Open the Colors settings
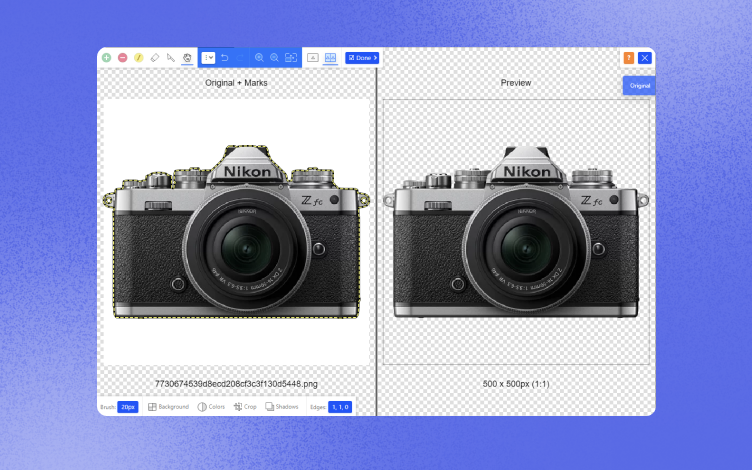The width and height of the screenshot is (752, 470). click(211, 407)
